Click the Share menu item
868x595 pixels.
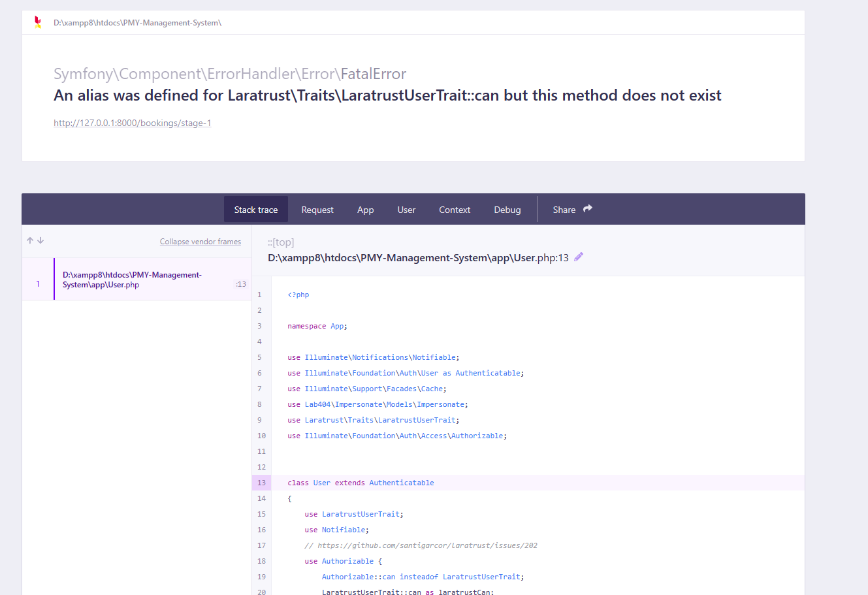click(x=564, y=210)
